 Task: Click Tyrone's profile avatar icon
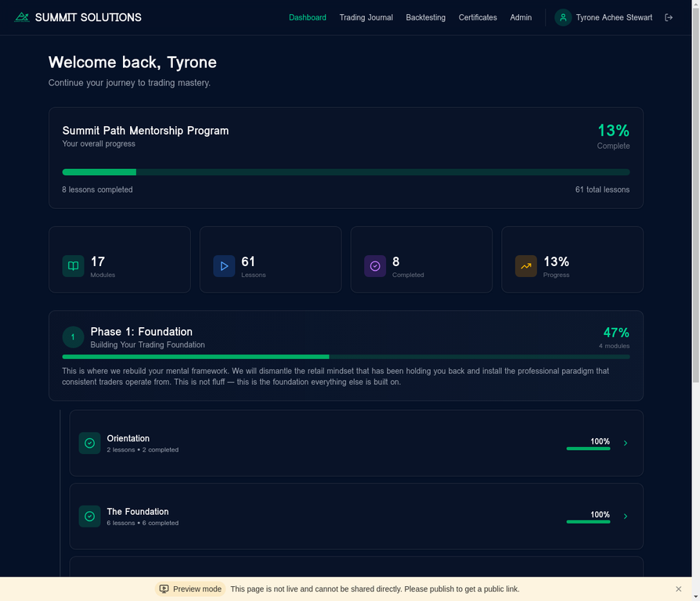(563, 16)
